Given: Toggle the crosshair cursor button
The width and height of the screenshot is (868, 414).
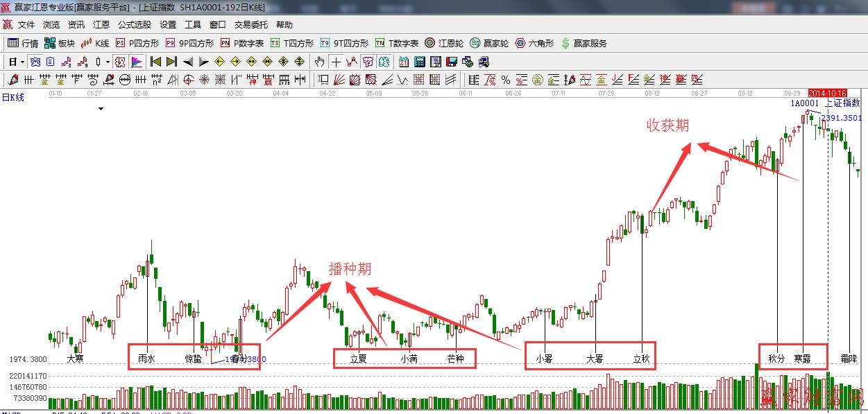Looking at the screenshot, I should coord(336,62).
